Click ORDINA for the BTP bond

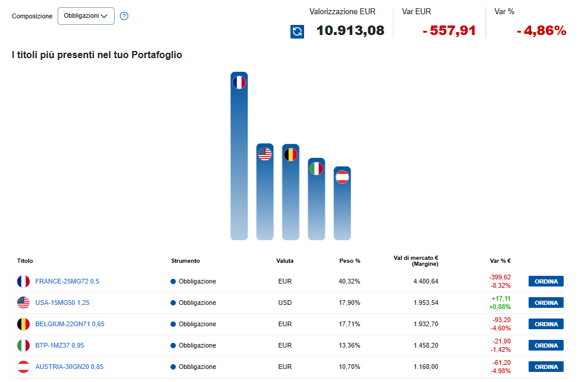[x=546, y=345]
